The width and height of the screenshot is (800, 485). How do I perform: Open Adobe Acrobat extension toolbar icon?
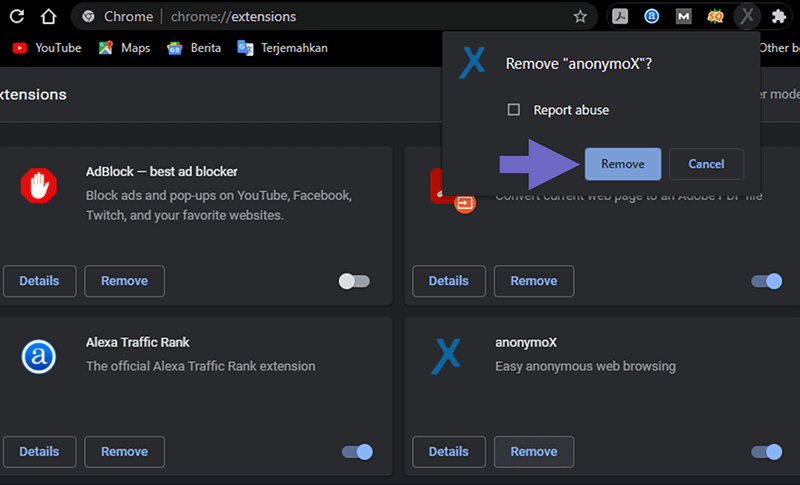pyautogui.click(x=620, y=16)
